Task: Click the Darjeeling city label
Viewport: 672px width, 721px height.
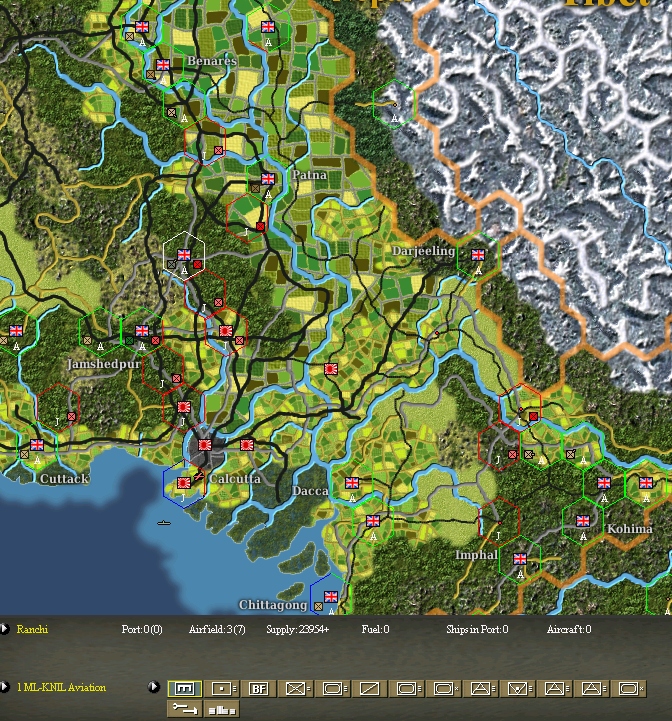Action: (423, 251)
